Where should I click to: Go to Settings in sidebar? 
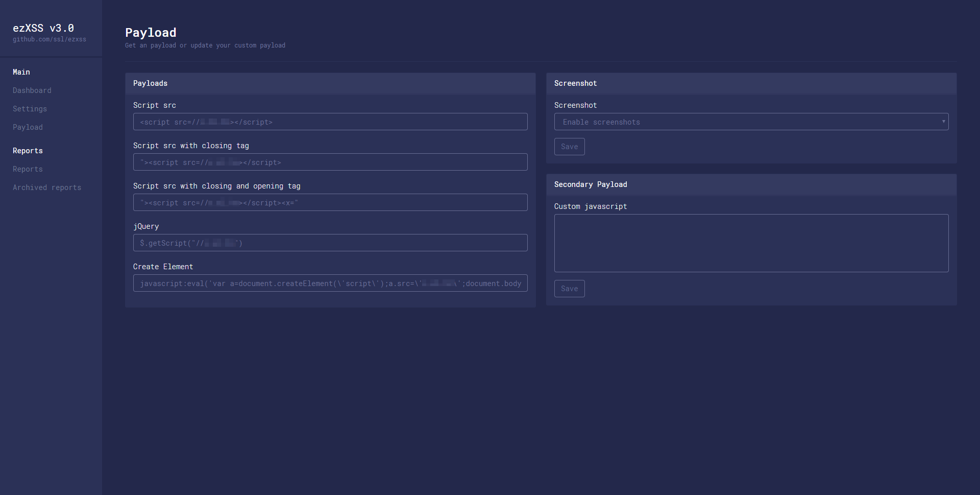pos(30,109)
